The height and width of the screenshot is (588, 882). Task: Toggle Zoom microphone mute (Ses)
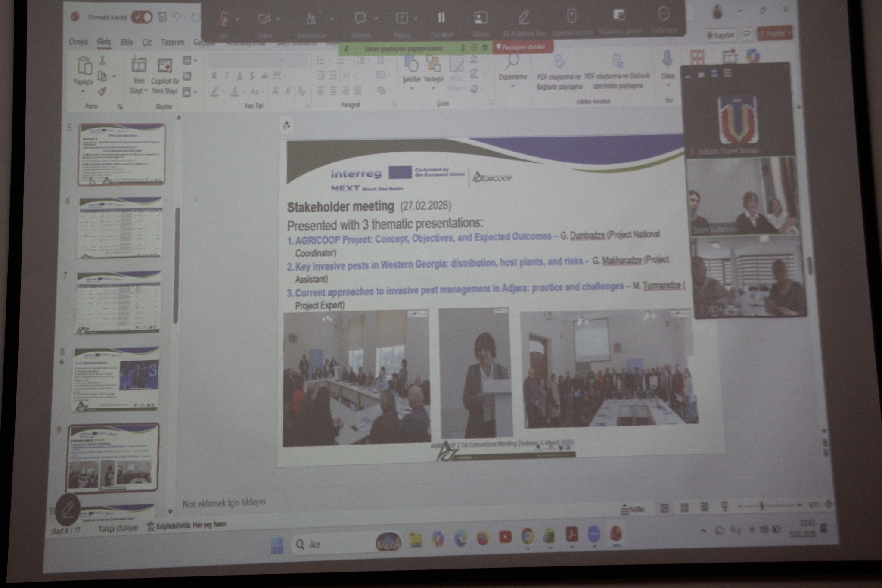click(224, 19)
